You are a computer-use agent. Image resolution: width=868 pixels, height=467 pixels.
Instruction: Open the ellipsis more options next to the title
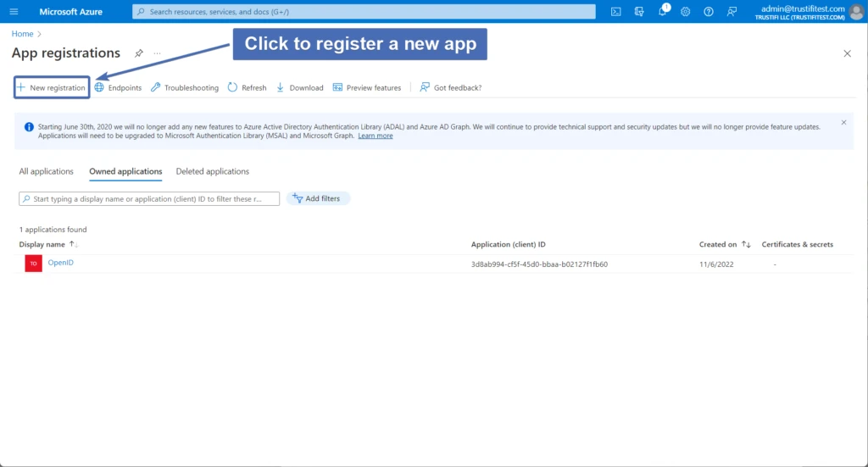[157, 53]
